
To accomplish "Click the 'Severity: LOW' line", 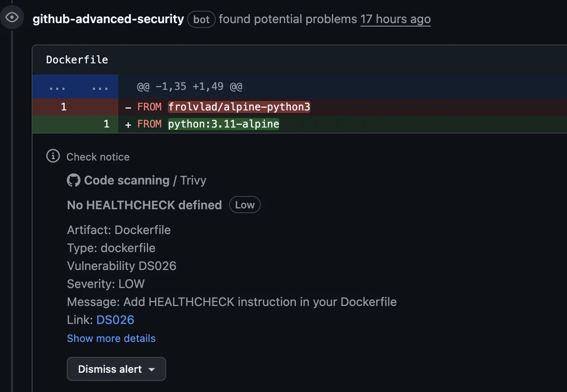I will (106, 284).
